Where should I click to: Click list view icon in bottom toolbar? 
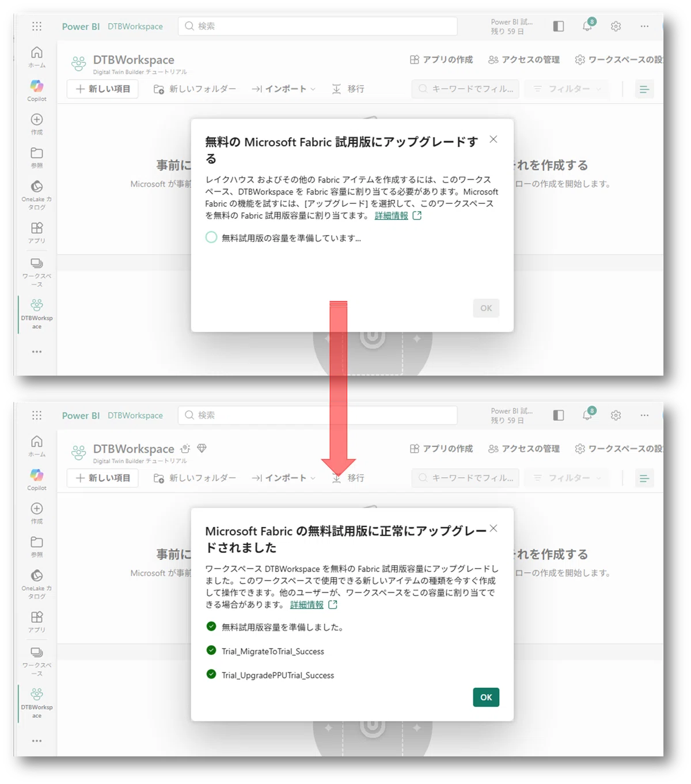[644, 478]
